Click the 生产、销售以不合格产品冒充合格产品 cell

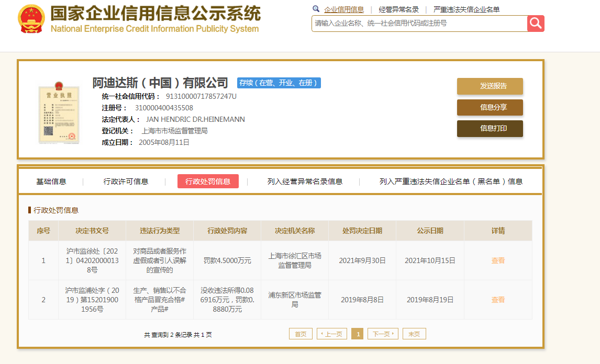point(160,300)
